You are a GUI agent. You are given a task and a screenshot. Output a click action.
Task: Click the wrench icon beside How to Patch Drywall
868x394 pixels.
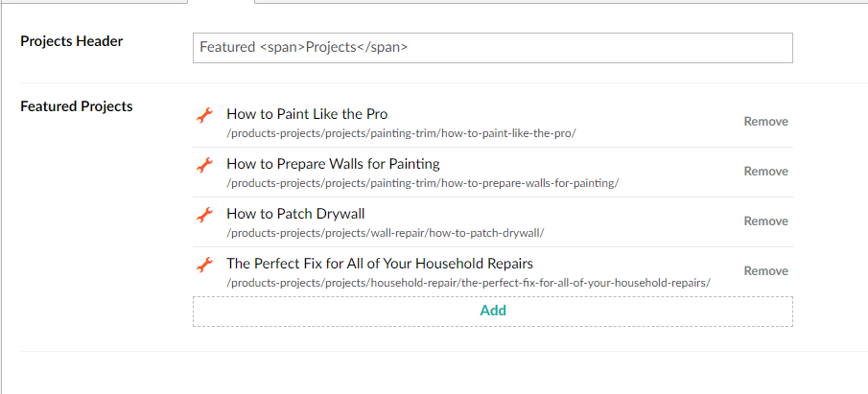coord(204,215)
